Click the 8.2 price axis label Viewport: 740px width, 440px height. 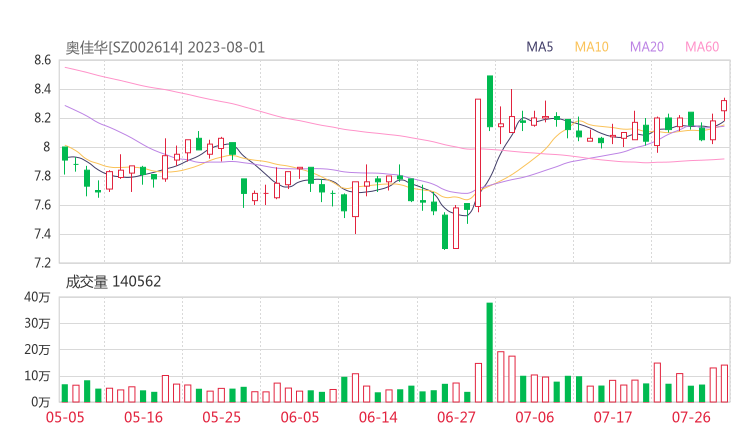41,118
